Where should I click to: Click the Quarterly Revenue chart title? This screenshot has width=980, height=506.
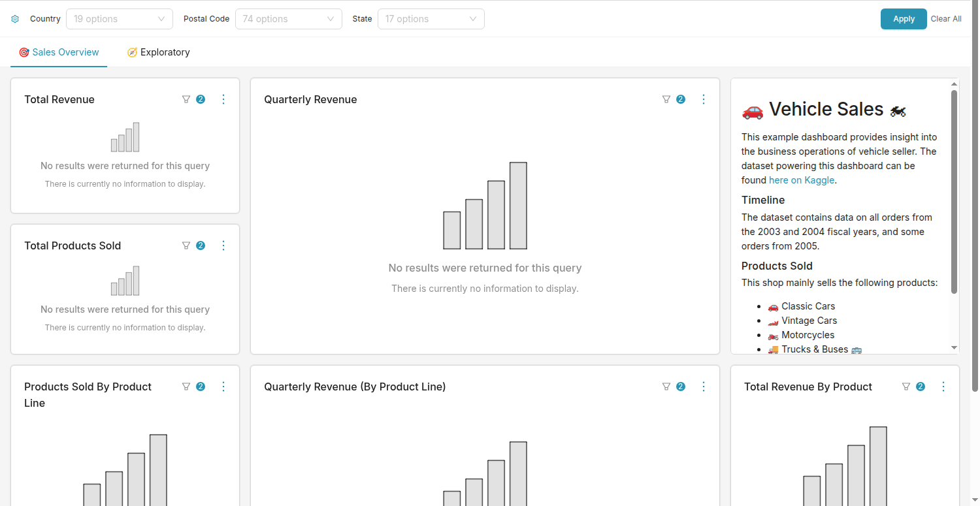310,99
